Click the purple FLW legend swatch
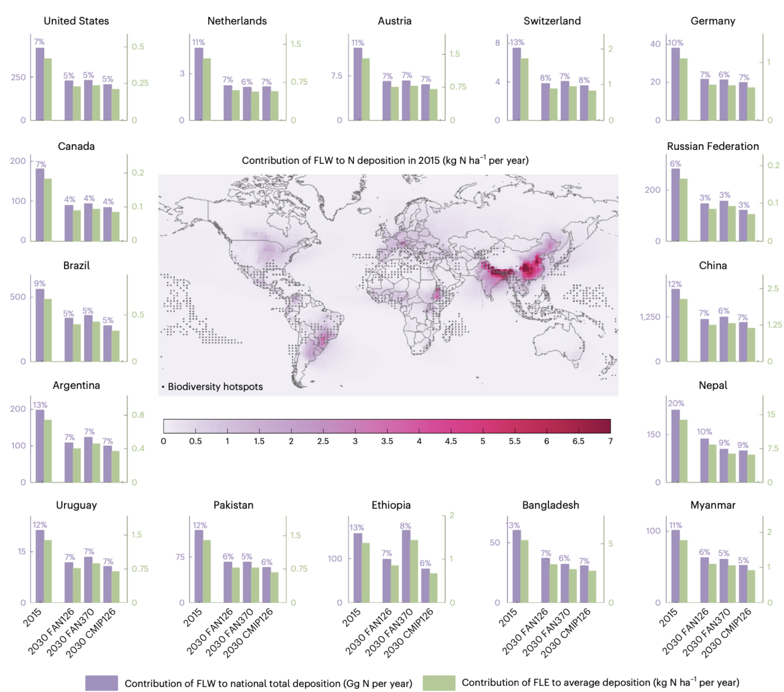 (101, 682)
